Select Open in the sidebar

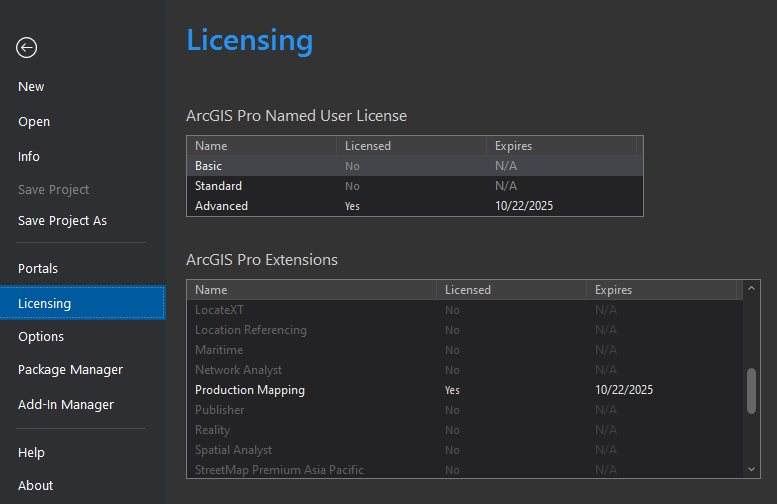[x=34, y=122]
